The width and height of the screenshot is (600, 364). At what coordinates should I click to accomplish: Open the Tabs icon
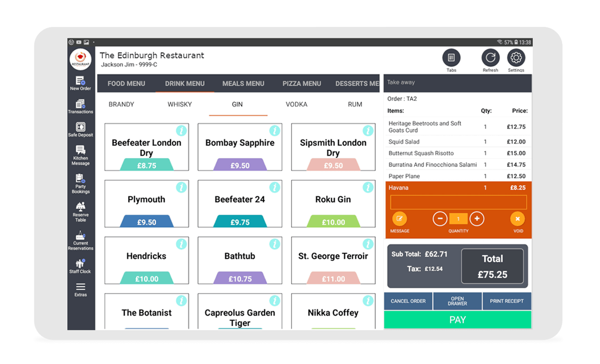[x=451, y=58]
